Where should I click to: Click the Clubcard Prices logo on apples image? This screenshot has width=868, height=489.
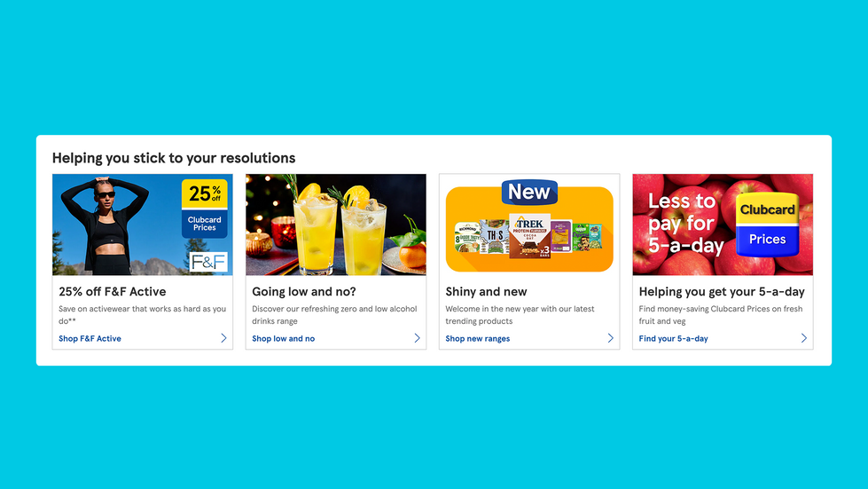[767, 225]
